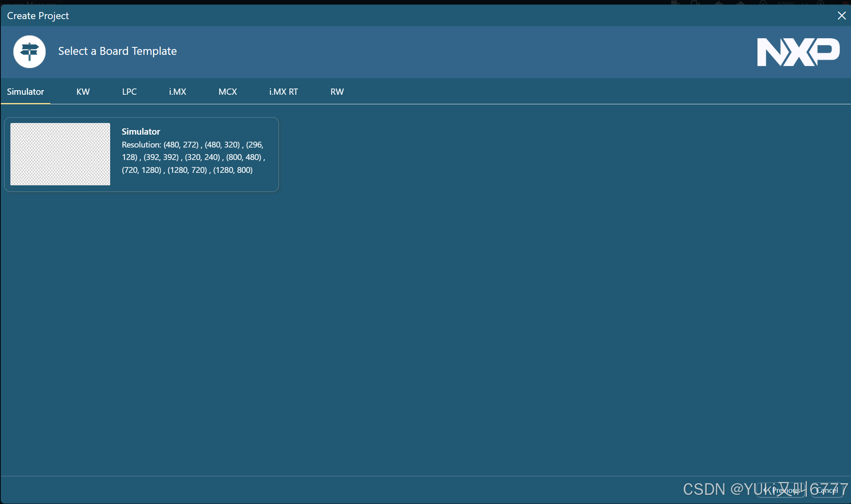851x504 pixels.
Task: Click the dimmed zoom-in plus icon at top edge
Action: pos(820,3)
